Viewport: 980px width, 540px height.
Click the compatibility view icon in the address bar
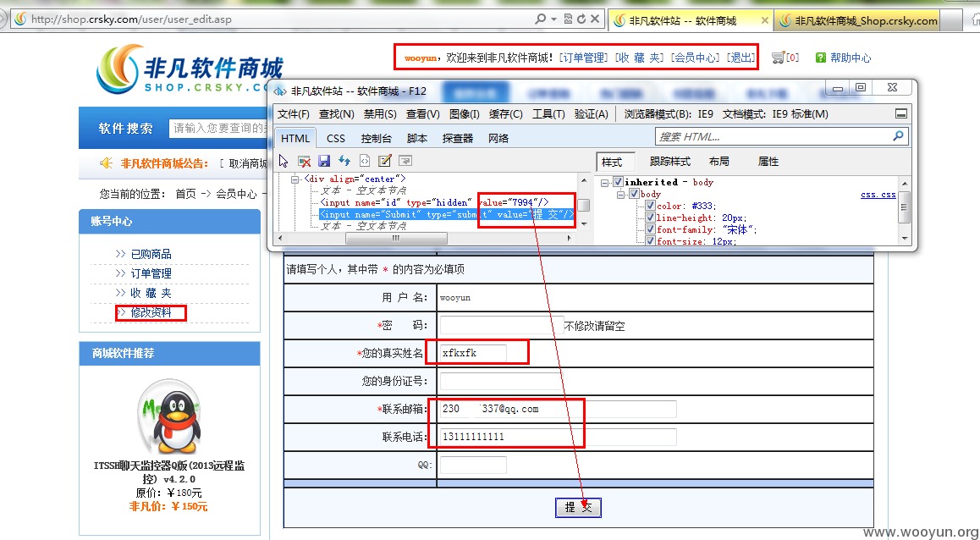tap(568, 19)
